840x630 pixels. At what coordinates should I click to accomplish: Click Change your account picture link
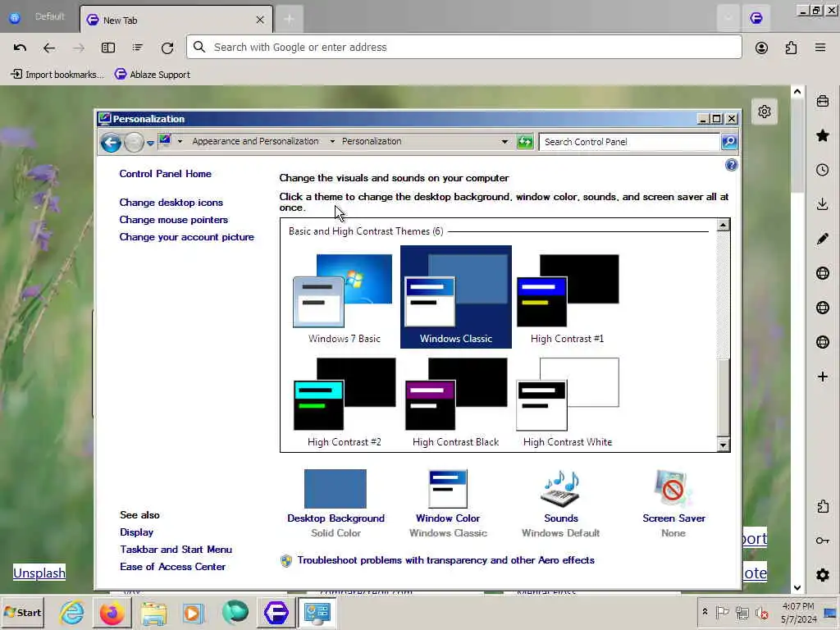[x=187, y=237]
